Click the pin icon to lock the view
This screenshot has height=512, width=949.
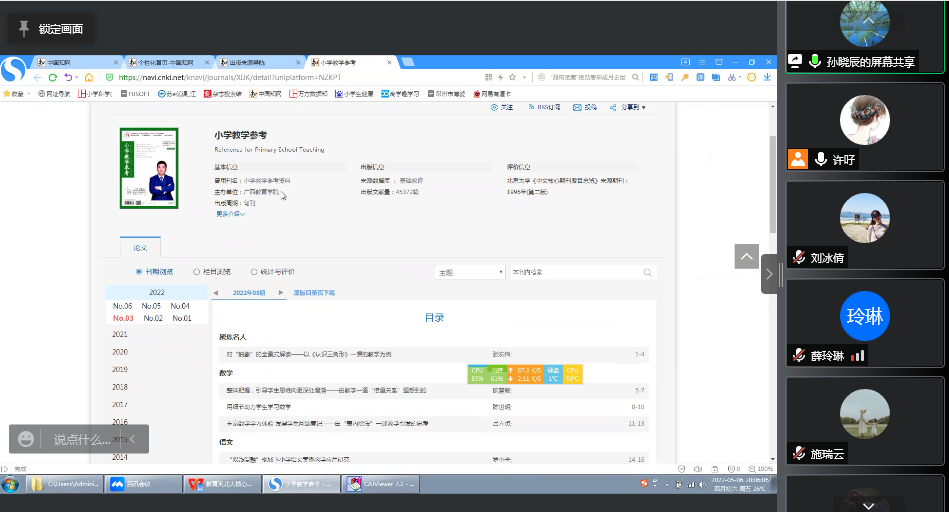pyautogui.click(x=24, y=29)
